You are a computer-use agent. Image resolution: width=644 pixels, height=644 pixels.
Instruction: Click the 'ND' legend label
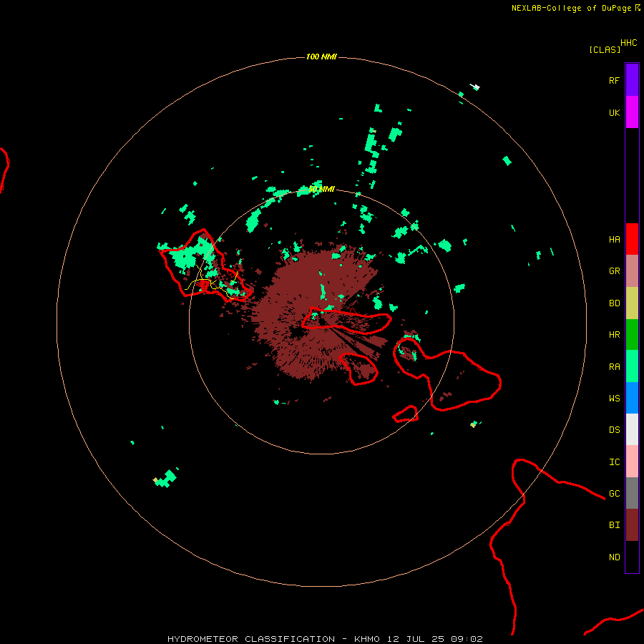(x=614, y=557)
